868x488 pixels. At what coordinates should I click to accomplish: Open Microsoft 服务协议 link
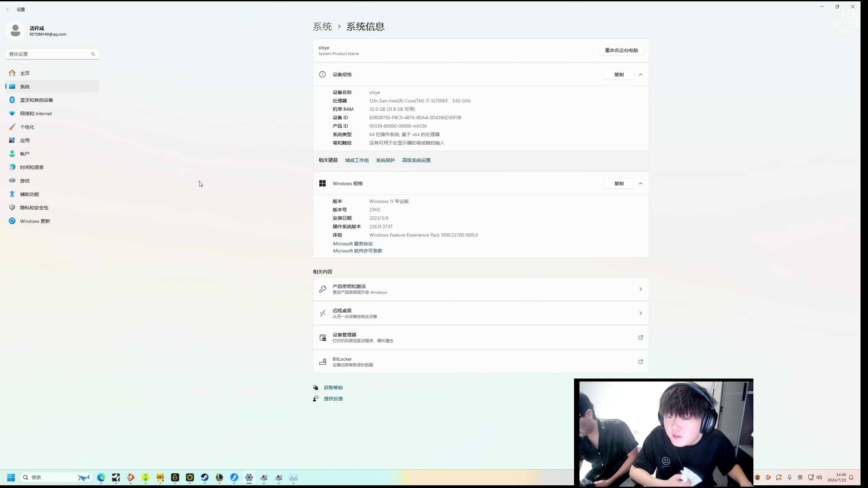353,244
